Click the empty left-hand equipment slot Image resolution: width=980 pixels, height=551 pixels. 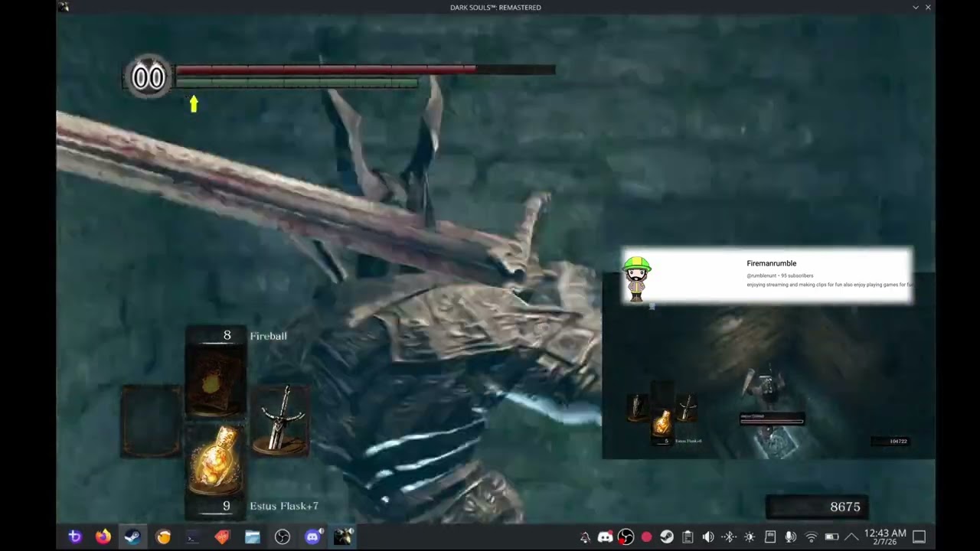(151, 421)
